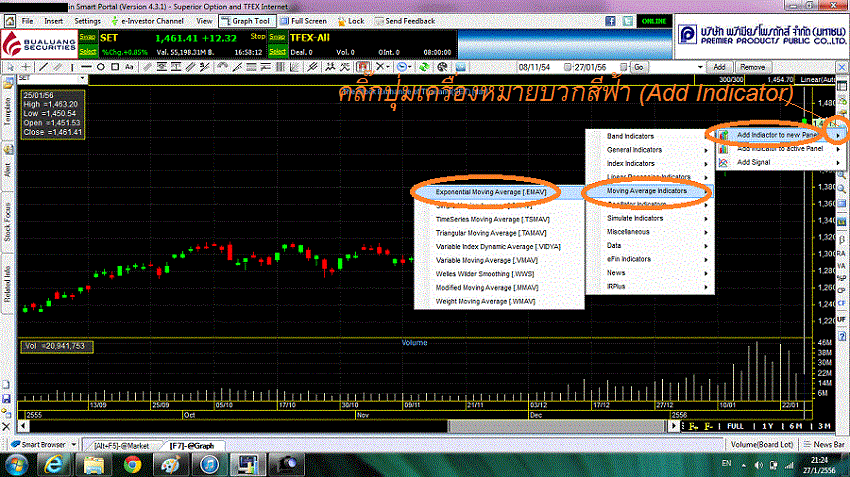Click the Remove button
850x477 pixels.
[752, 67]
